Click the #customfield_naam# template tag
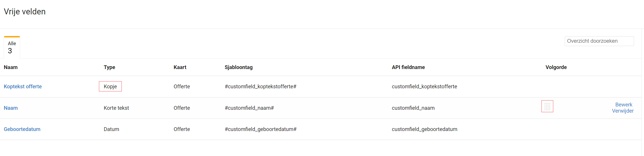The width and height of the screenshot is (644, 156). tap(249, 108)
